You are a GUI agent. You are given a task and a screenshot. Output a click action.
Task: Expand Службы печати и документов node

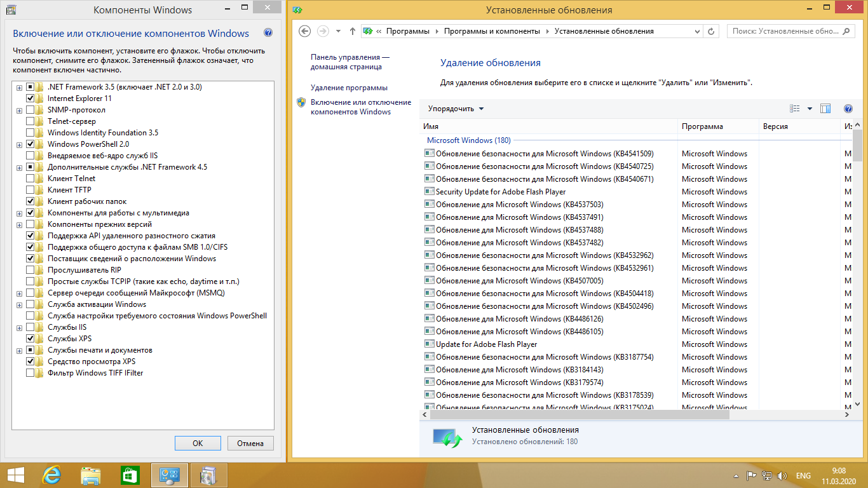pos(19,350)
